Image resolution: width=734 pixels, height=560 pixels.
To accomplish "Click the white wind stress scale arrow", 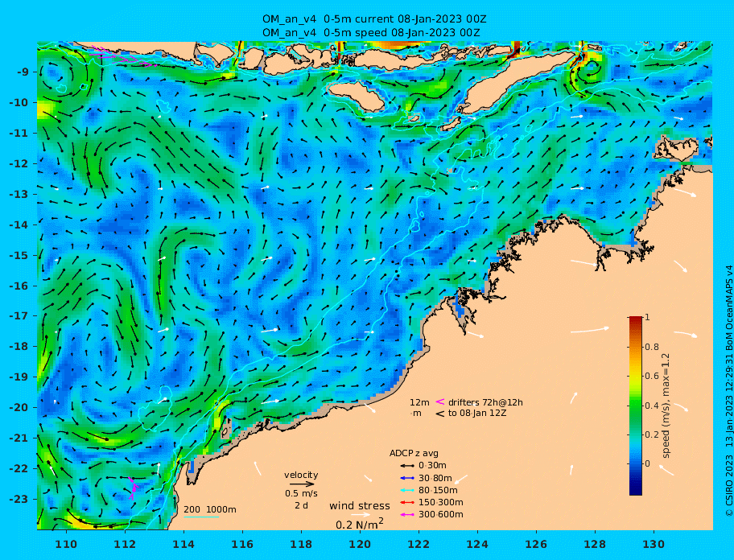I will (x=361, y=515).
